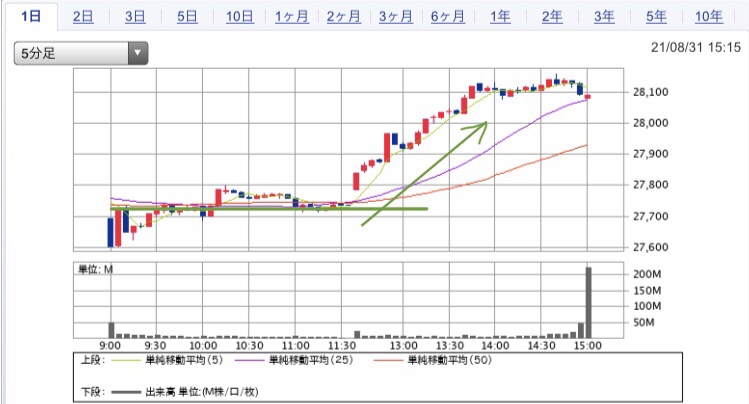Click the dropdown arrow beside 5分足
Screen dimensions: 749x404
[138, 53]
